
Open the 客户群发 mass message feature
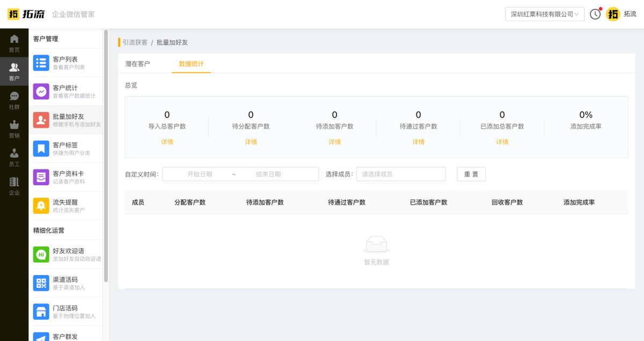[41, 337]
